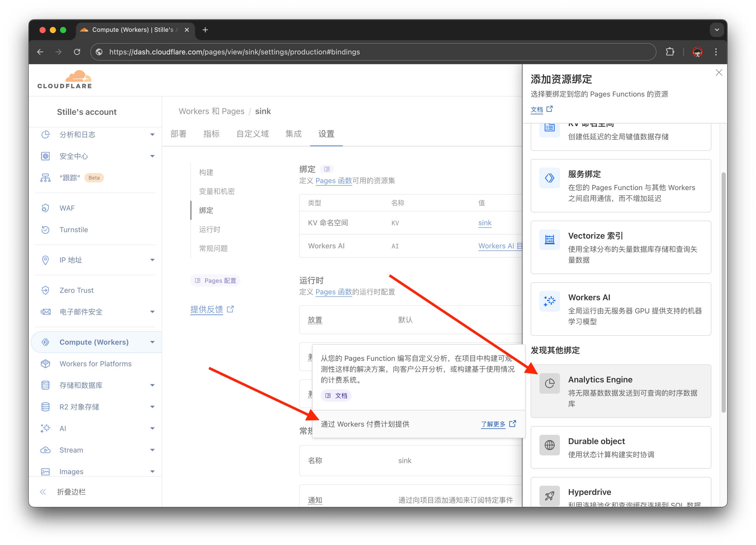Screen dimensions: 756x545
Task: Open the browser extensions puzzle icon
Action: tap(670, 52)
